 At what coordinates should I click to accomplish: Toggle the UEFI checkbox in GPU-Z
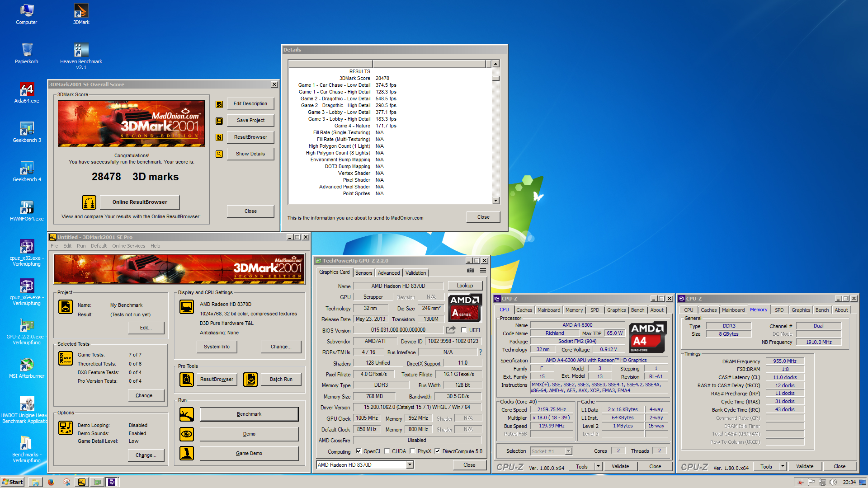[464, 330]
